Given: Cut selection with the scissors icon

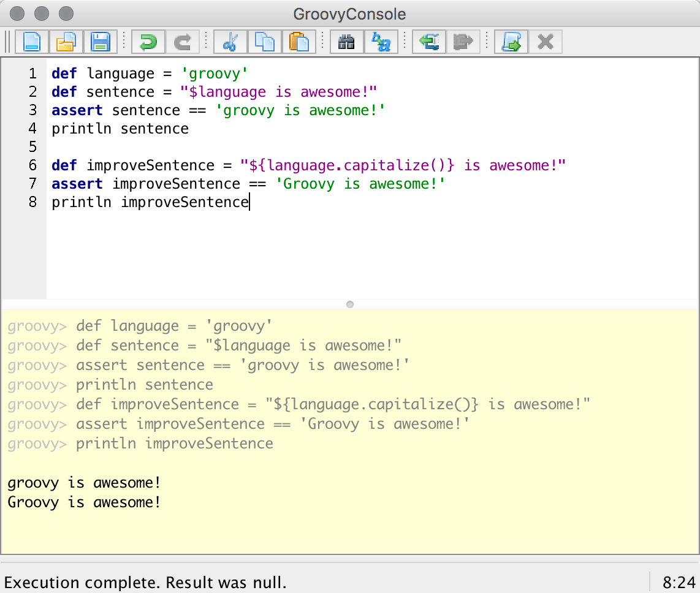Looking at the screenshot, I should [230, 42].
